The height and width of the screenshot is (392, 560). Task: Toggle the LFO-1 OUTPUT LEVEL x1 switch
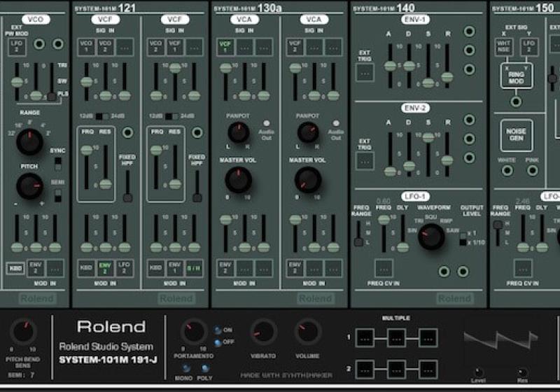point(463,239)
